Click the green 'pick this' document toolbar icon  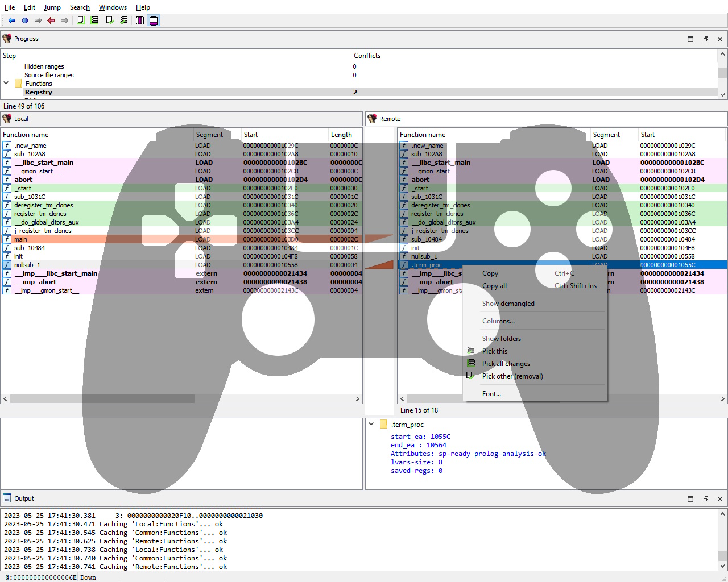point(80,19)
